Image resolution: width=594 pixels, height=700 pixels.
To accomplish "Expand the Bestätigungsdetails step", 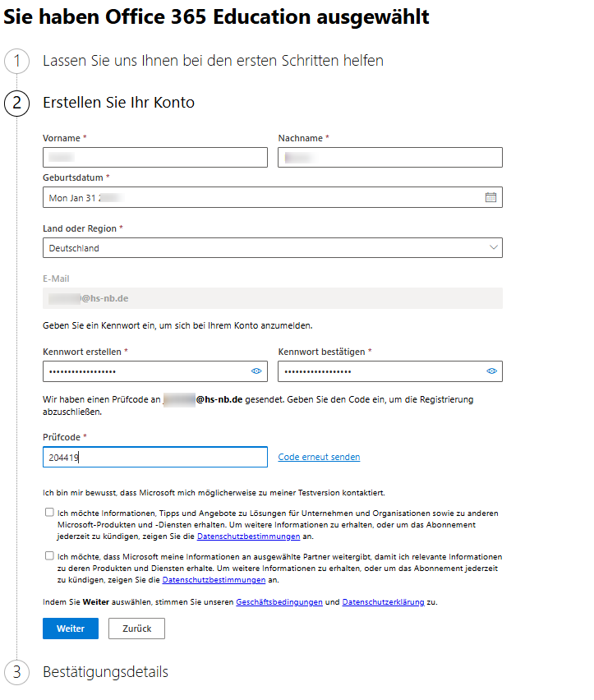I will click(105, 672).
